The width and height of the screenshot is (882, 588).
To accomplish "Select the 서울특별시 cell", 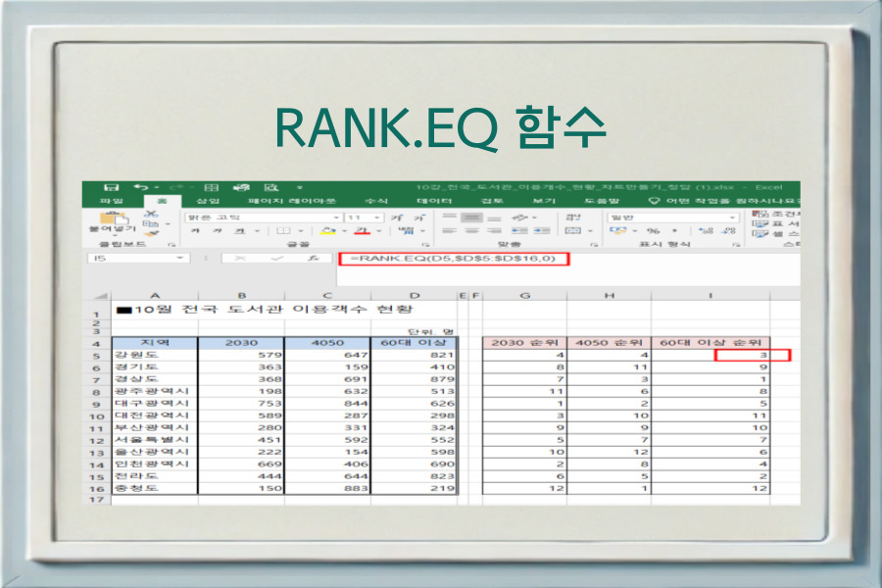I will 155,440.
